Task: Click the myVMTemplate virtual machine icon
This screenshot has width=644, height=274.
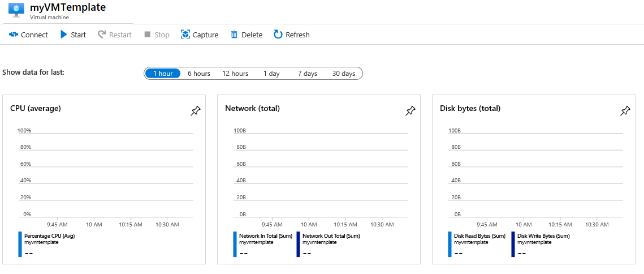Action: [x=16, y=11]
